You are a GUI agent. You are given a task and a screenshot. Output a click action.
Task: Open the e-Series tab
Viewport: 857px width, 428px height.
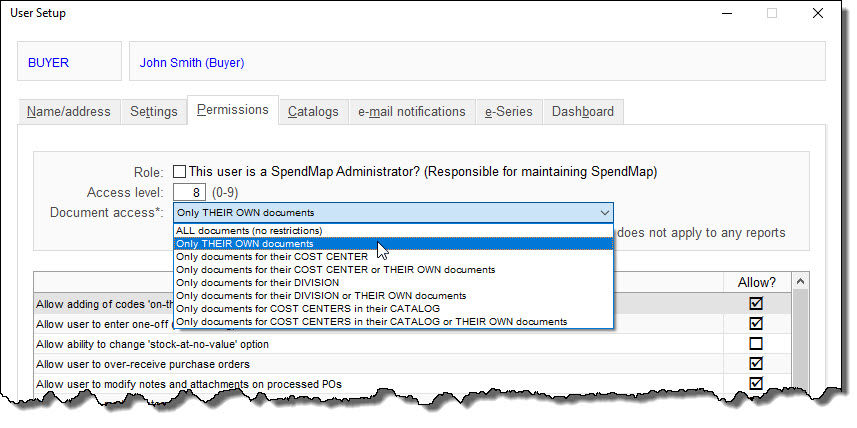(509, 112)
